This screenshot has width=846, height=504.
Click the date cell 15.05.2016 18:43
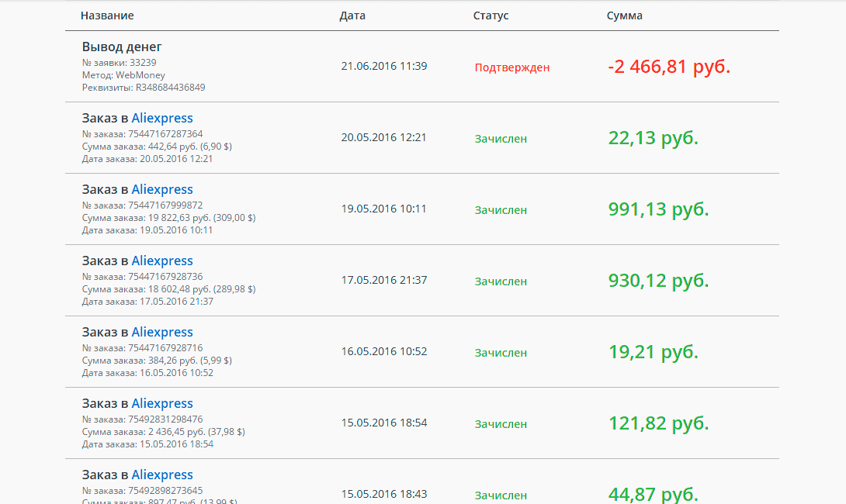click(x=384, y=494)
